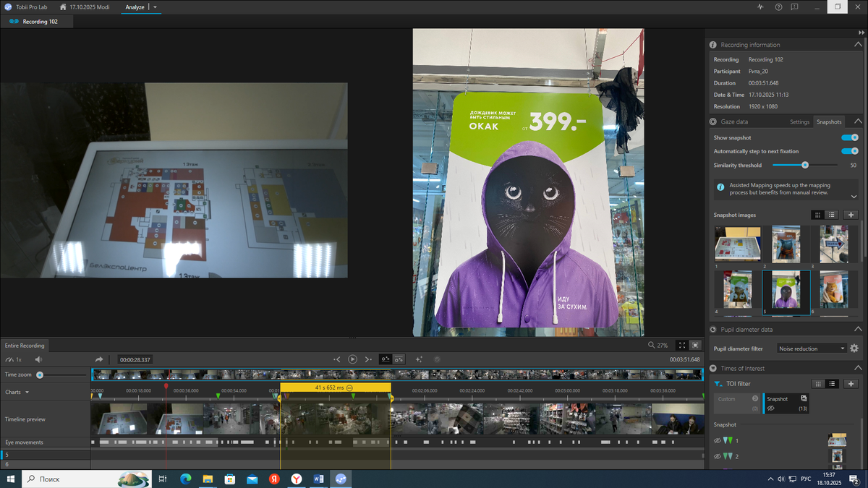Viewport: 868px width, 488px height.
Task: Switch Snapshot images to list view
Action: (833, 215)
